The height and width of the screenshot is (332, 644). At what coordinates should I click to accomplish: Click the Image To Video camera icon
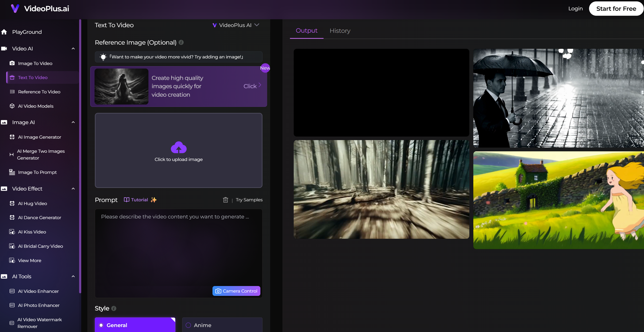pyautogui.click(x=12, y=63)
